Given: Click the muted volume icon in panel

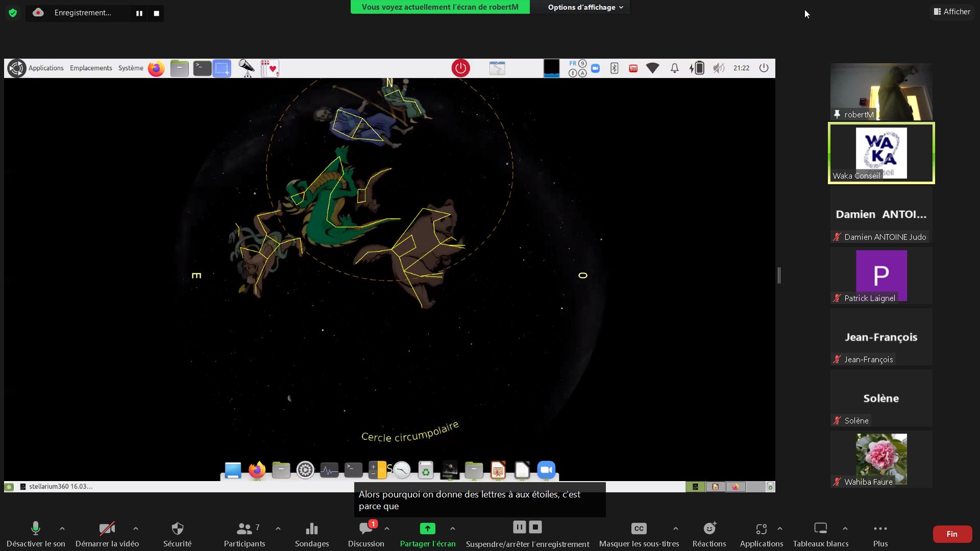Looking at the screenshot, I should [719, 68].
